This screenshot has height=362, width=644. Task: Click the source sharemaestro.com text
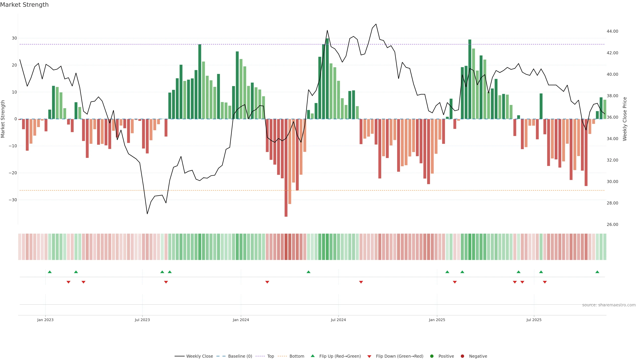609,305
